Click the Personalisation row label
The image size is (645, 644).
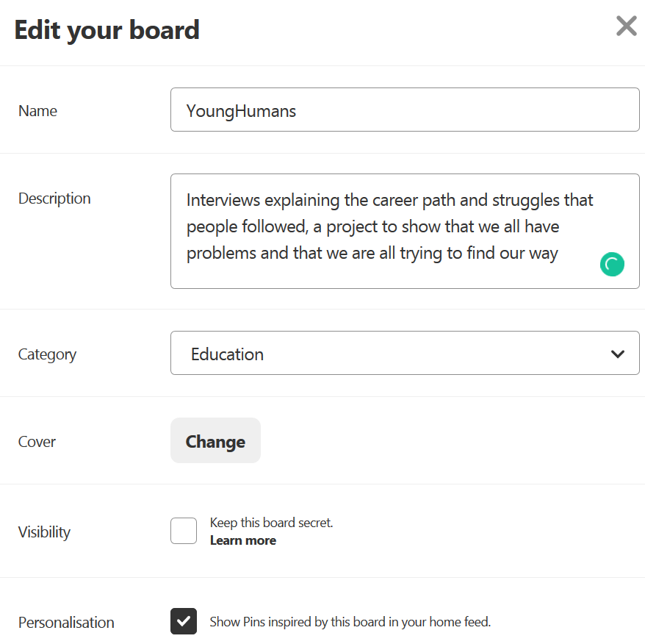click(66, 623)
